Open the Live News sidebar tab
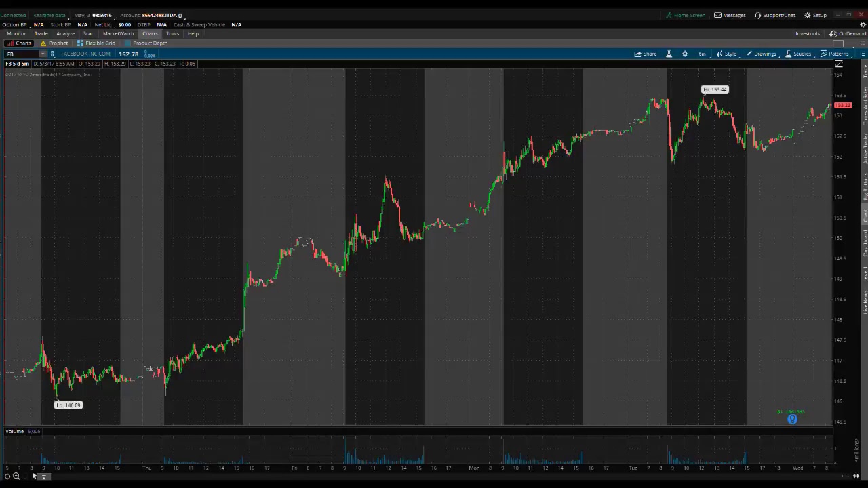This screenshot has height=488, width=868. point(865,302)
